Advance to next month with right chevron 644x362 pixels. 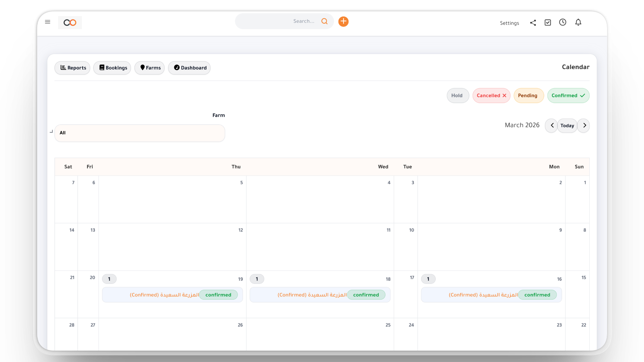coord(584,125)
